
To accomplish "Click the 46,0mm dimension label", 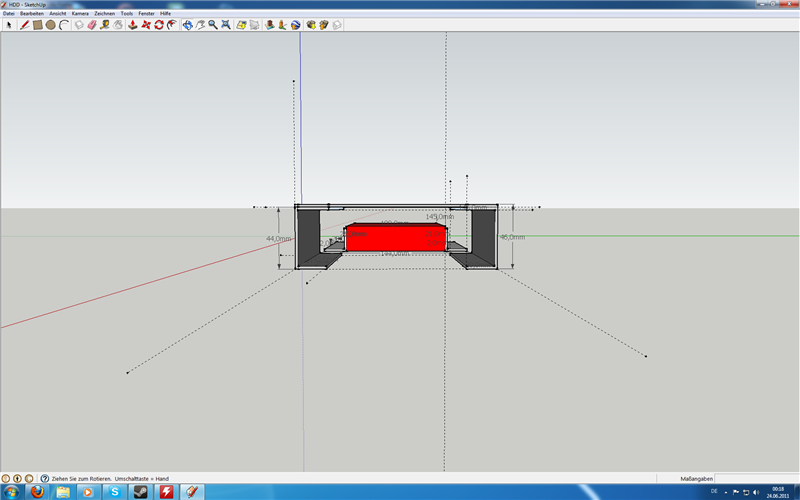I will (512, 237).
